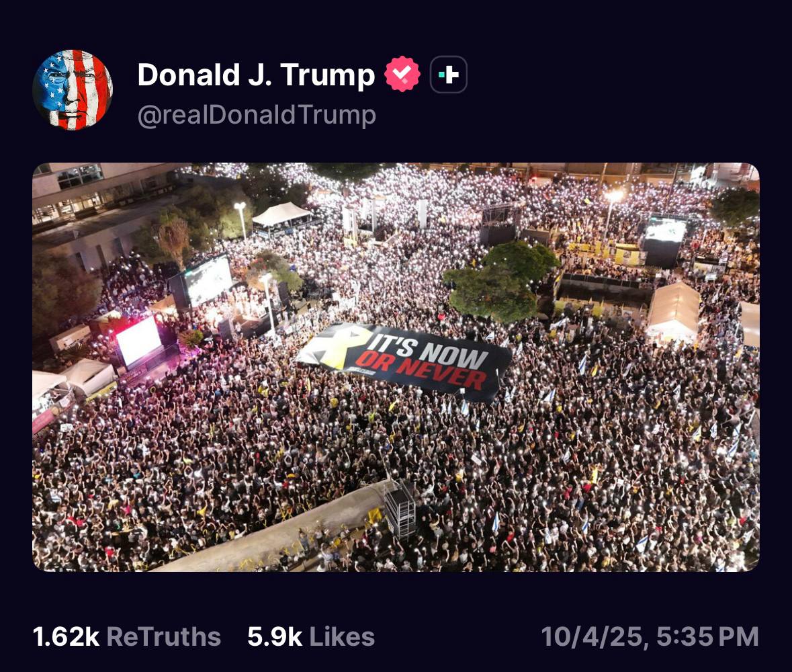Click the video screen at upper right
The width and height of the screenshot is (792, 672).
coord(665,230)
